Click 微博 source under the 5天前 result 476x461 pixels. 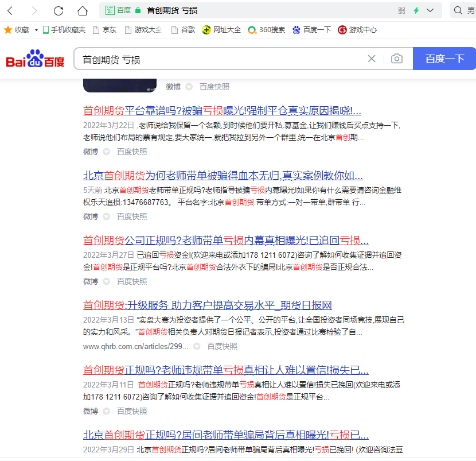(x=91, y=216)
